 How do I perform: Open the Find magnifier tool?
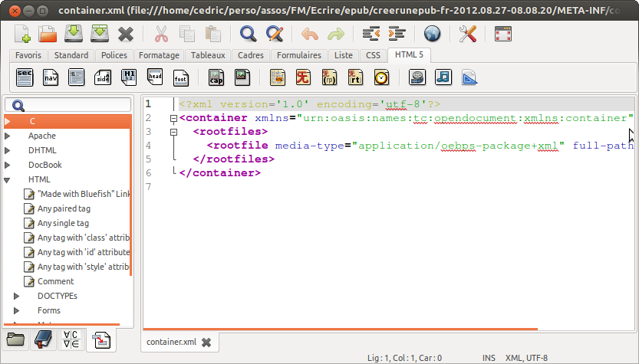(x=248, y=34)
